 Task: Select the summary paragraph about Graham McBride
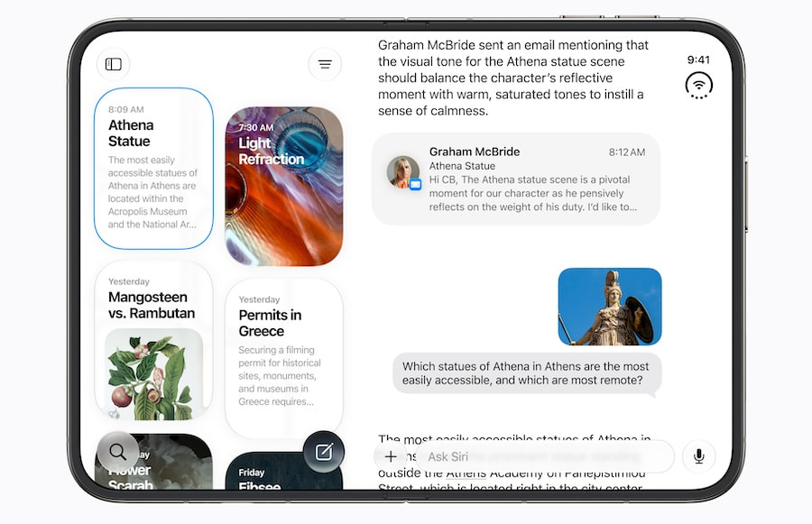pos(512,78)
